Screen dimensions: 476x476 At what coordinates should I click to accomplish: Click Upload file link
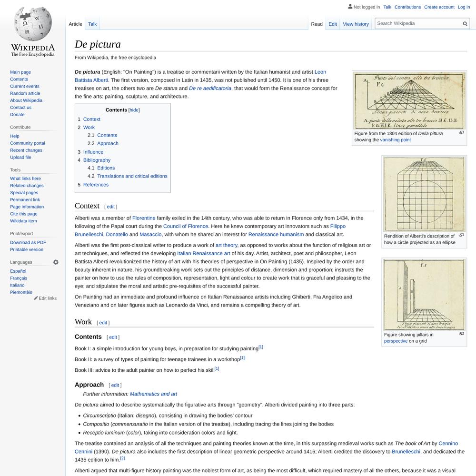click(x=20, y=157)
